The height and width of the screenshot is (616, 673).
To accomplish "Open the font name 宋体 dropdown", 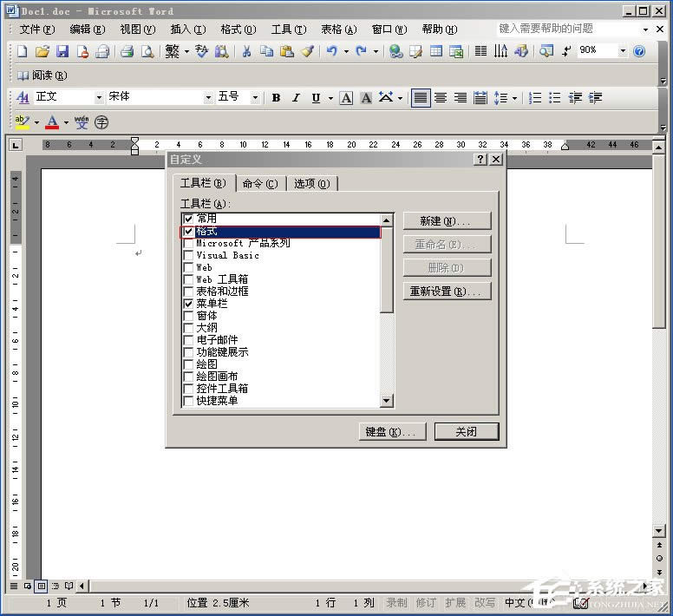I will (208, 97).
